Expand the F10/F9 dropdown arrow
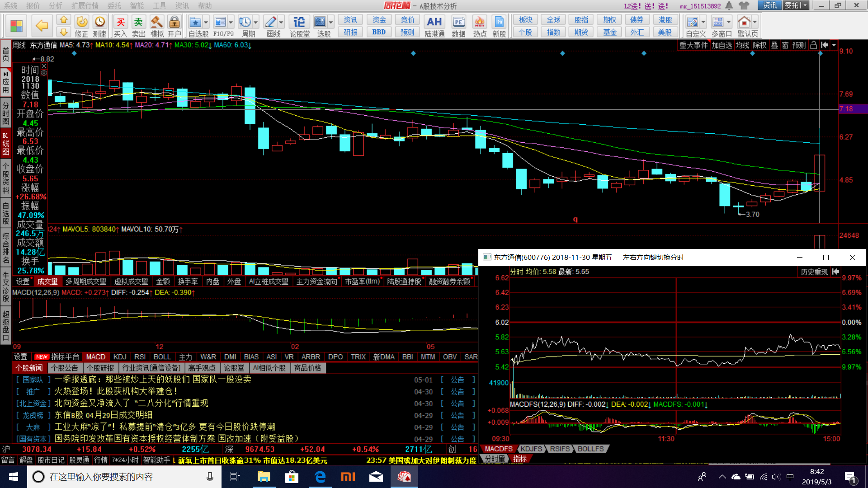 point(231,22)
